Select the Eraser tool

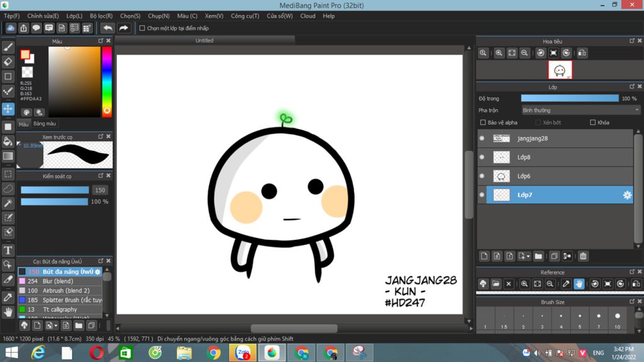coord(8,62)
